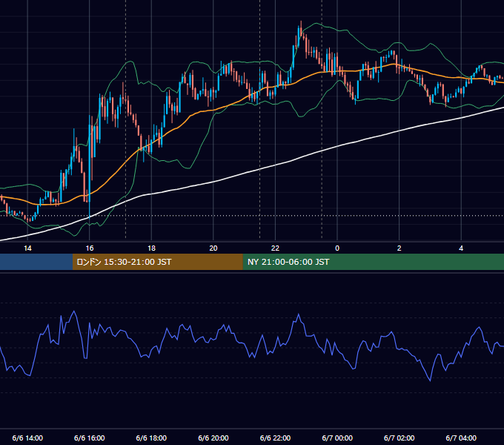Click the 6/6 16:00 date label
The image size is (504, 445).
tap(90, 438)
